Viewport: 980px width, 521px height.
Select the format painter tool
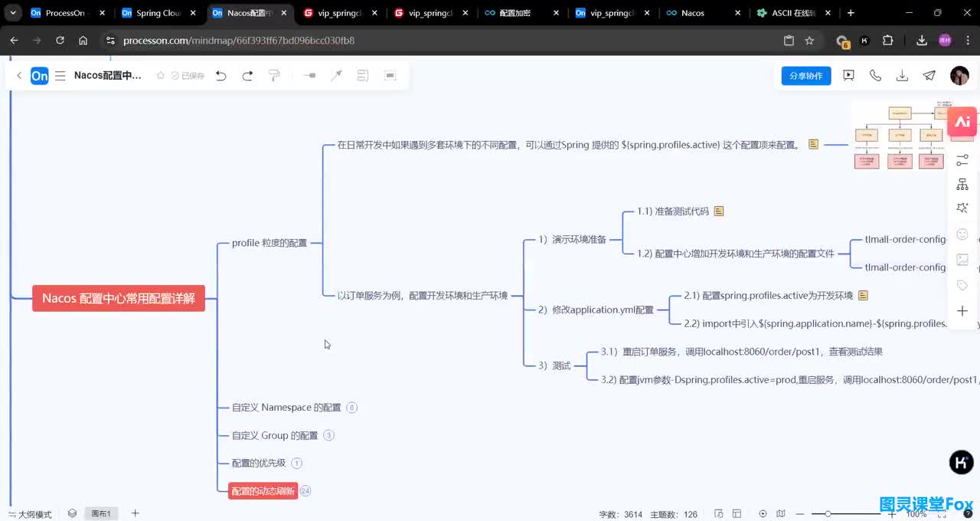pos(274,76)
